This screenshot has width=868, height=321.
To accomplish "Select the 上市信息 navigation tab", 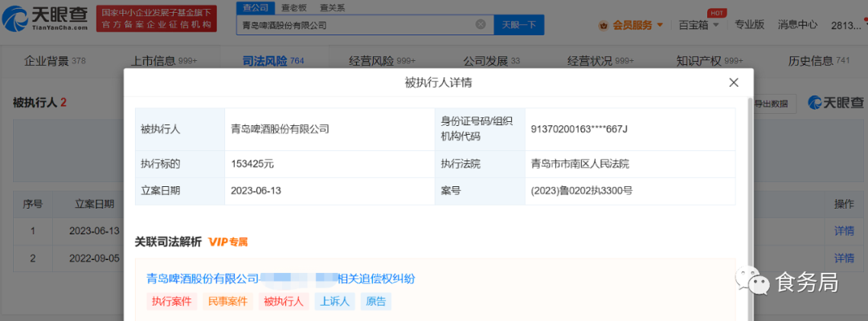I will coord(164,61).
